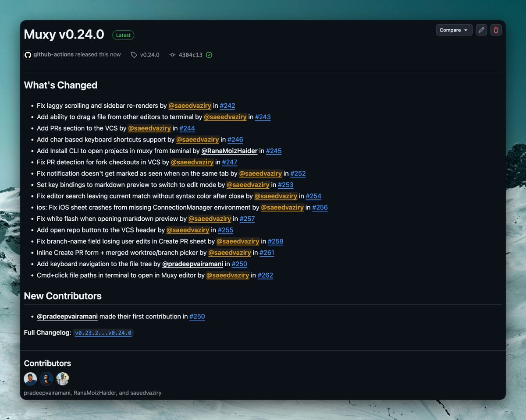Click the tag icon next to v0.24.0
The height and width of the screenshot is (420, 526).
(x=134, y=55)
